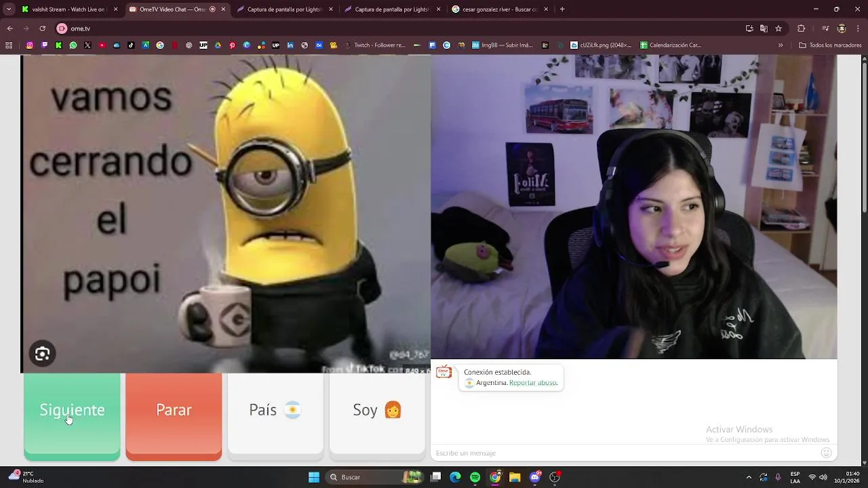
Task: Open the País country selector
Action: tap(275, 413)
